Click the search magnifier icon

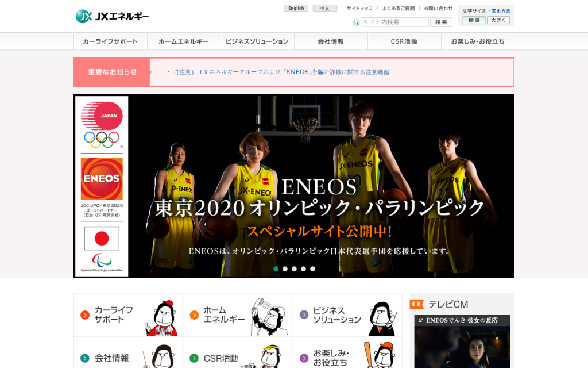(356, 22)
